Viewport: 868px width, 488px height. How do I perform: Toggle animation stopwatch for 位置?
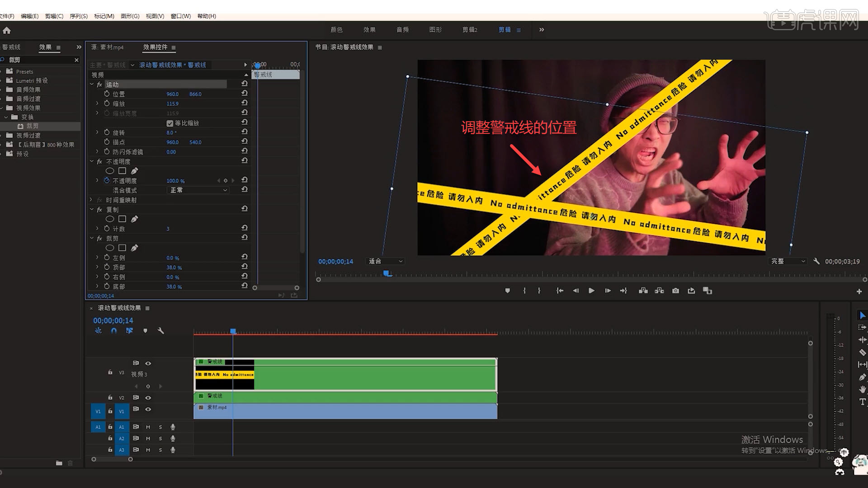107,94
